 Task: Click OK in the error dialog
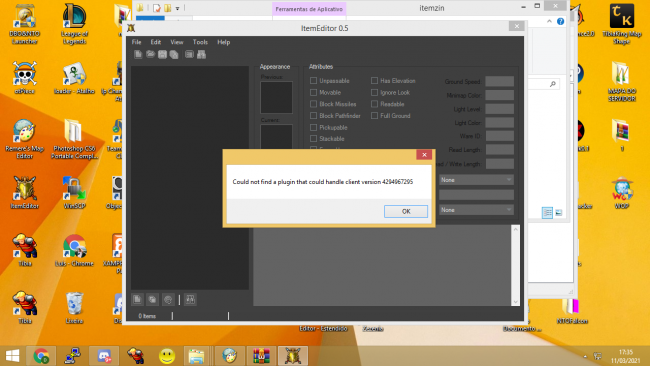tap(406, 211)
